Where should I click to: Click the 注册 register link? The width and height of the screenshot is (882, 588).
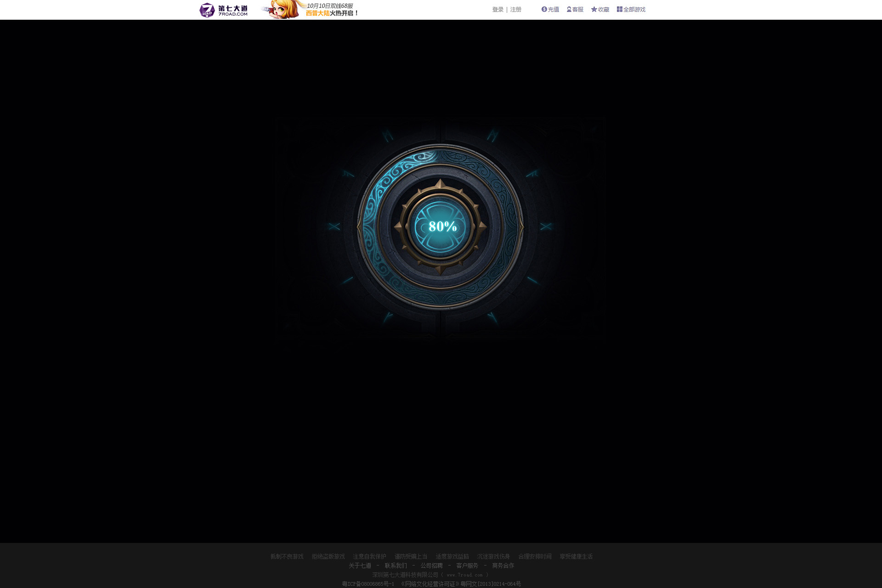click(516, 10)
